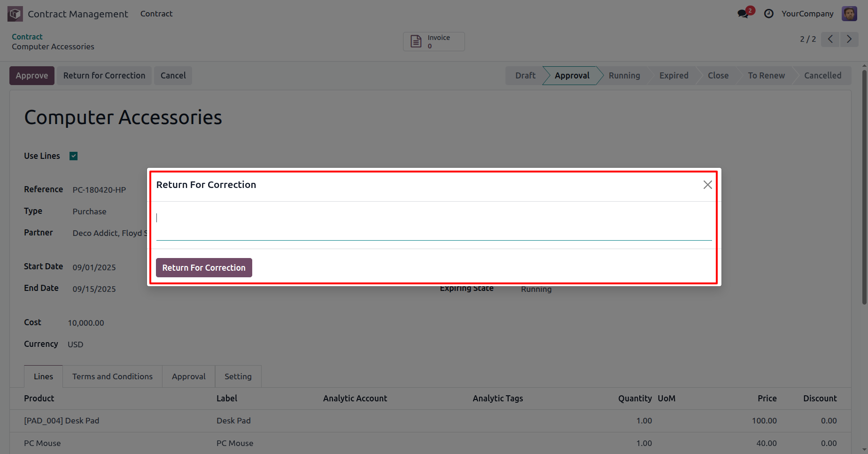
Task: Sort lines by the Product column header
Action: [39, 399]
